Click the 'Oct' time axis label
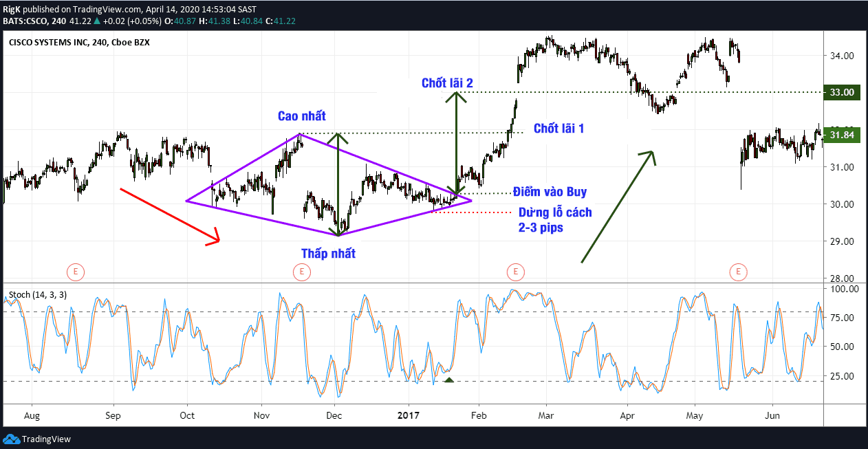 coord(187,416)
